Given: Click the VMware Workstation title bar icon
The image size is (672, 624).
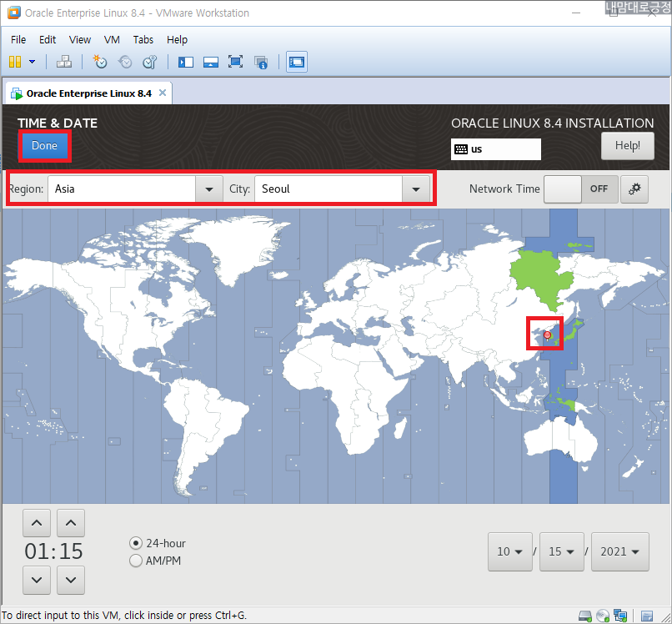Looking at the screenshot, I should pyautogui.click(x=13, y=13).
